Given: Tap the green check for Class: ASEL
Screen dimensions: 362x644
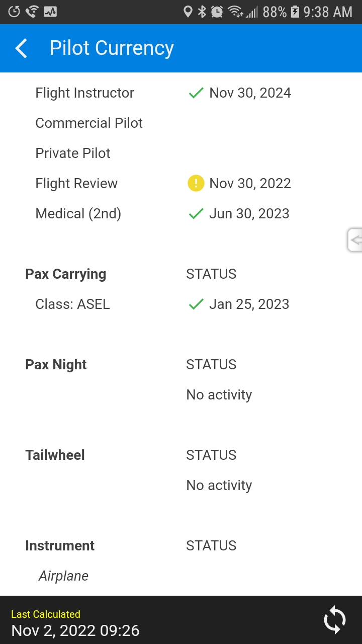Looking at the screenshot, I should pyautogui.click(x=196, y=304).
